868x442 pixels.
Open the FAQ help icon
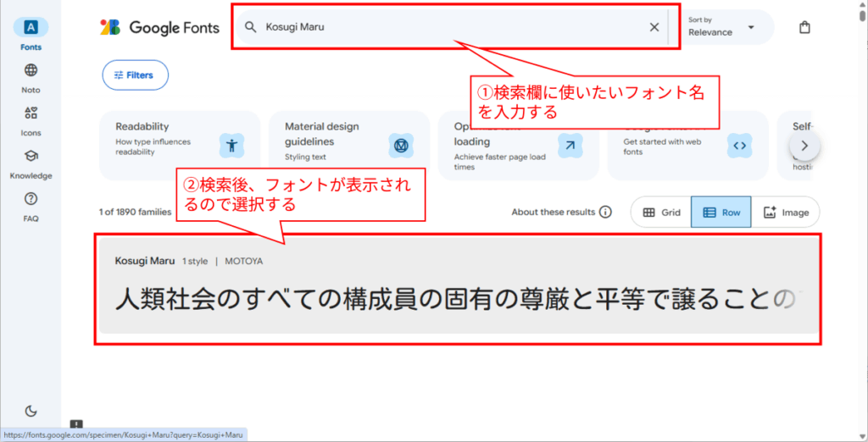point(31,200)
